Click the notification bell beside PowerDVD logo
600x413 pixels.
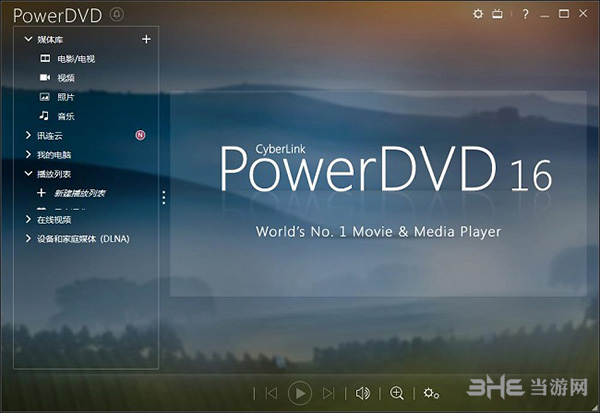(117, 15)
